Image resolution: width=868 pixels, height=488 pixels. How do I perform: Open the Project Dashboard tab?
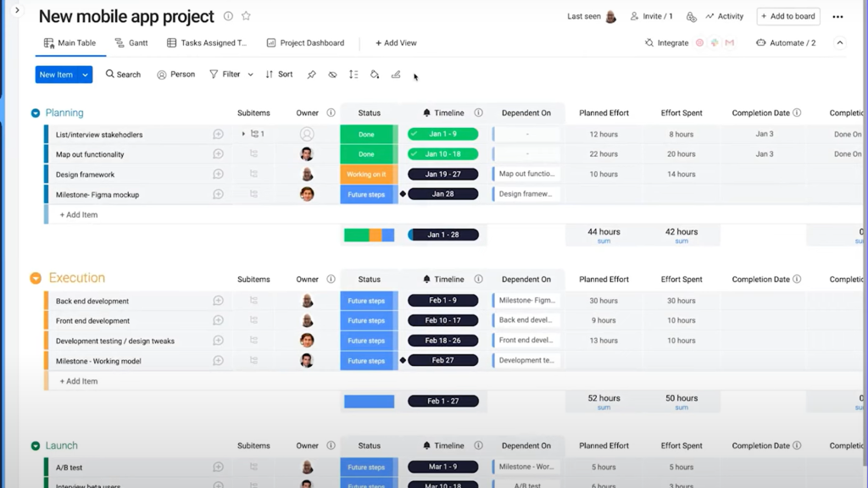click(x=305, y=42)
